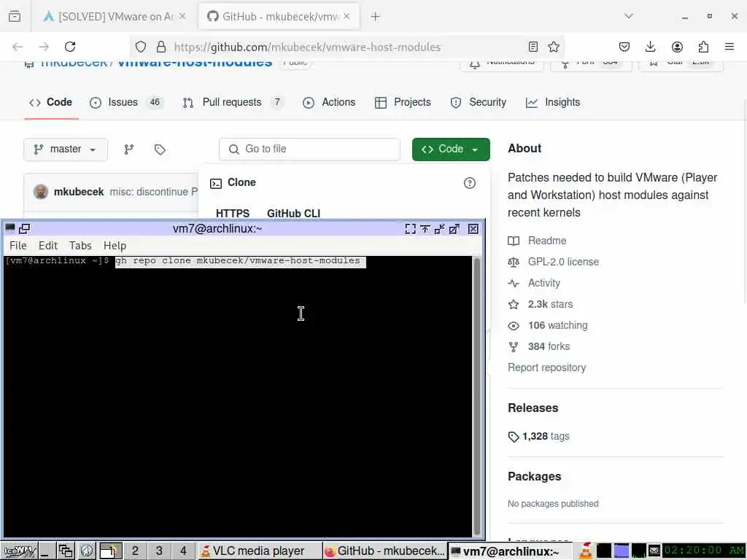Focus the Go to file search box
Image resolution: width=747 pixels, height=560 pixels.
click(x=309, y=149)
